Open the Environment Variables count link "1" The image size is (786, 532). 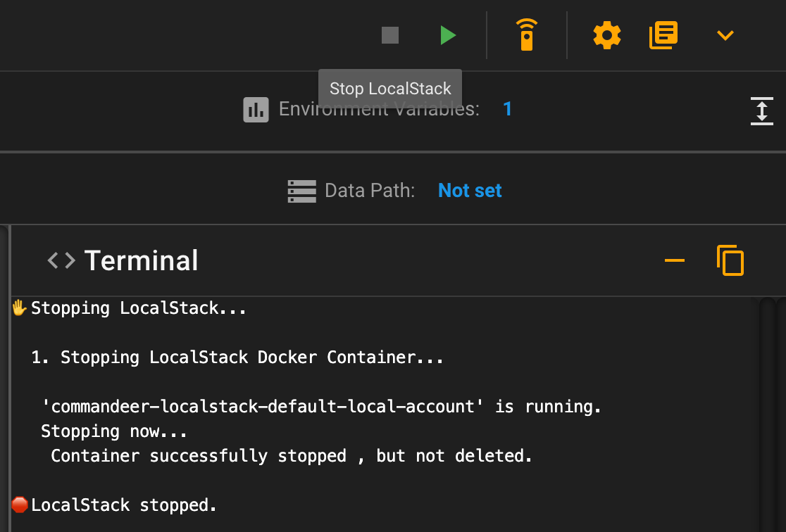pyautogui.click(x=507, y=108)
